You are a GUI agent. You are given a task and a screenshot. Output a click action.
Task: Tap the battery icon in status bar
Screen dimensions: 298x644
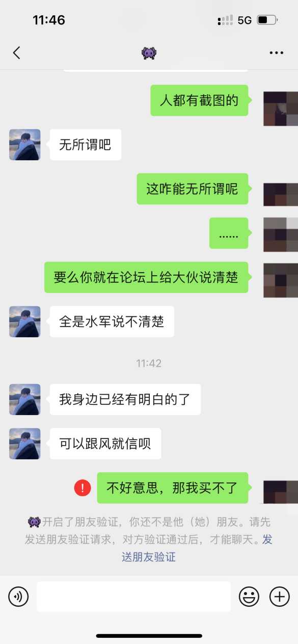pos(267,20)
